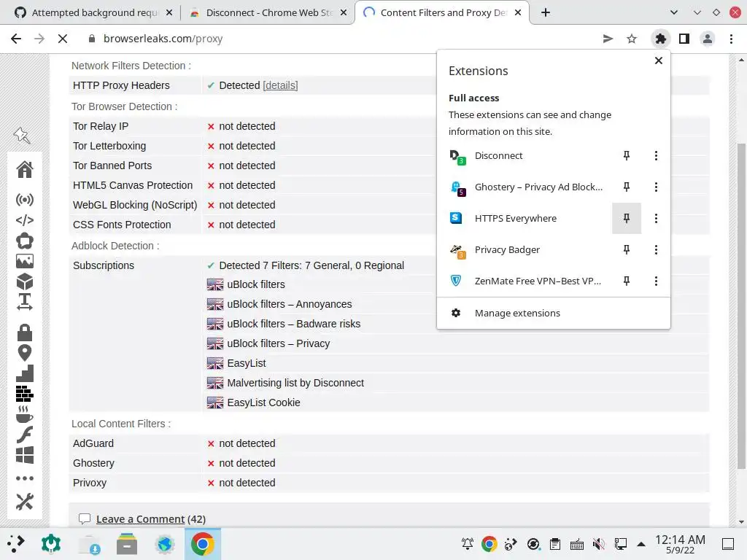Open more actions menu for Disconnect

(x=656, y=156)
